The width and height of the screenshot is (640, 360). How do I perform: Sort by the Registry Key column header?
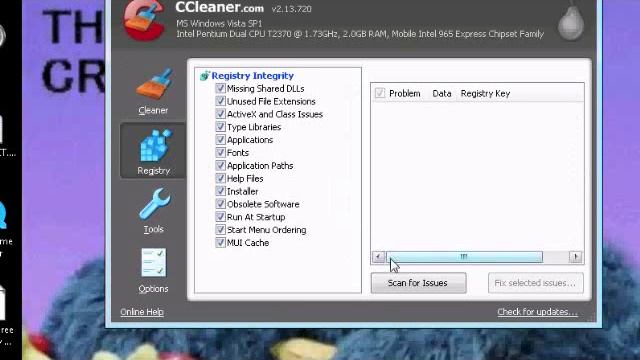point(485,93)
